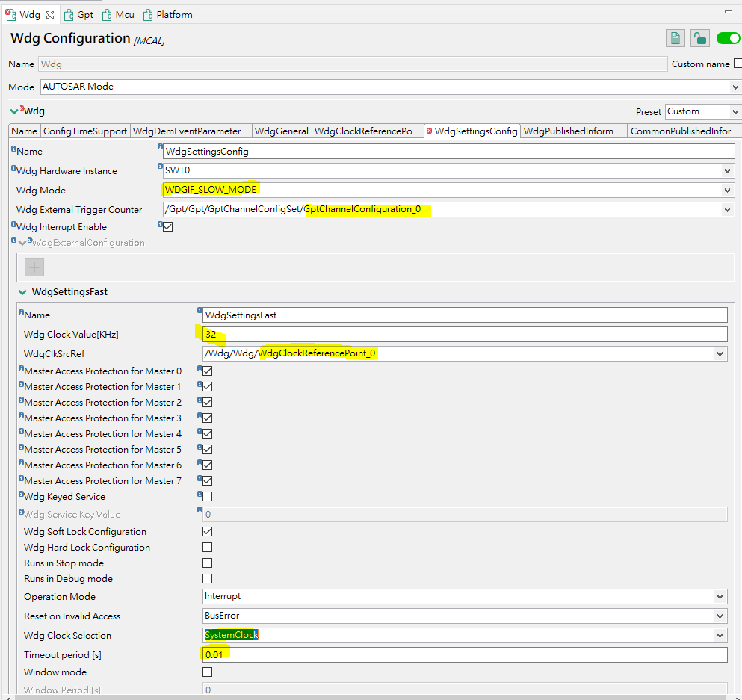Switch to the Mcu tab
The width and height of the screenshot is (742, 700).
(x=119, y=15)
